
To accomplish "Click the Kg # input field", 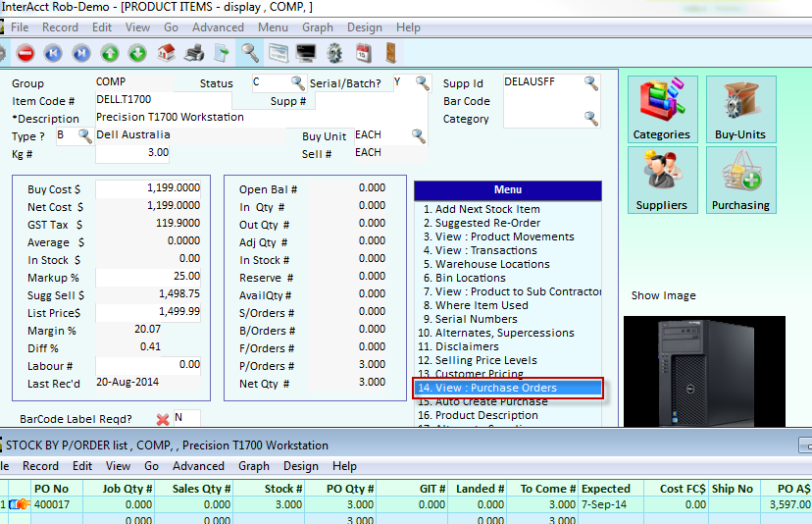I will (132, 153).
